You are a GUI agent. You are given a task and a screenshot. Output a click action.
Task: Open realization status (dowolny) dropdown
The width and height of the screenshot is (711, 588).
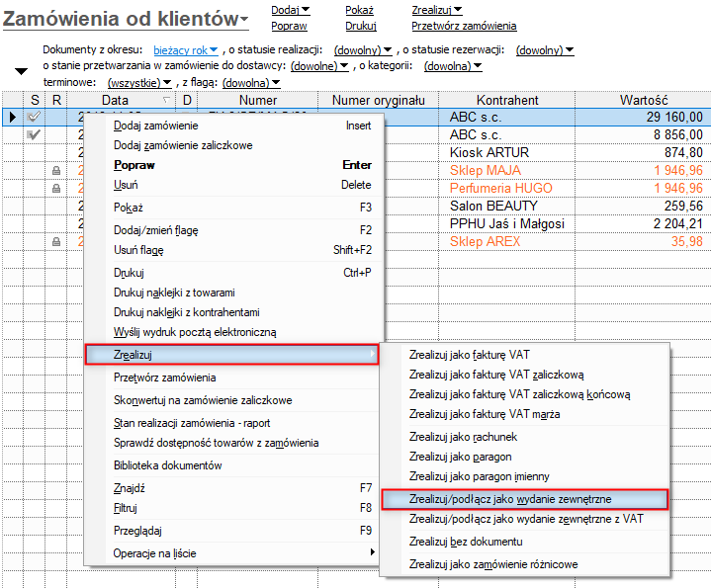point(363,50)
